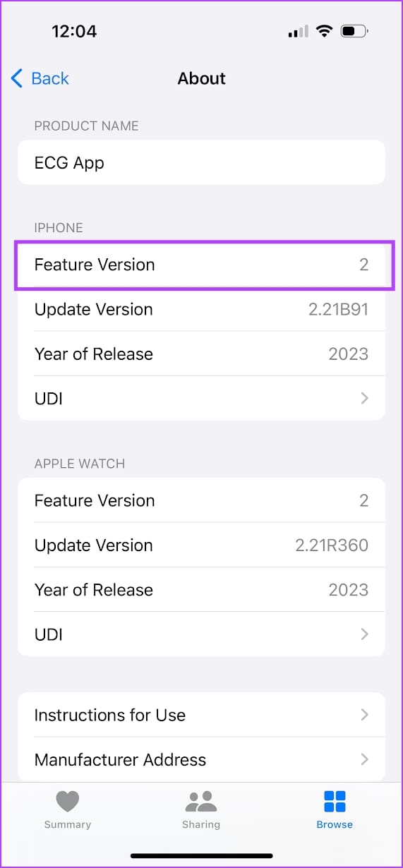403x868 pixels.
Task: Tap the cellular signal bars icon
Action: pyautogui.click(x=299, y=32)
